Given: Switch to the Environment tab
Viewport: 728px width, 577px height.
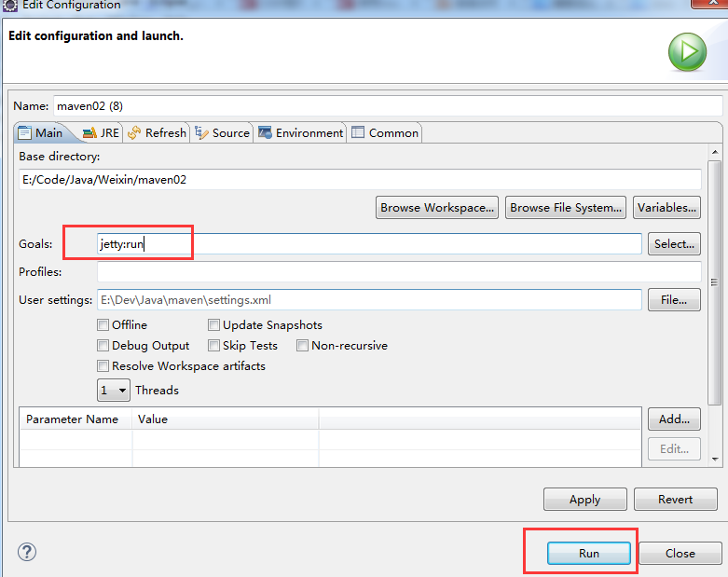Looking at the screenshot, I should pyautogui.click(x=301, y=133).
